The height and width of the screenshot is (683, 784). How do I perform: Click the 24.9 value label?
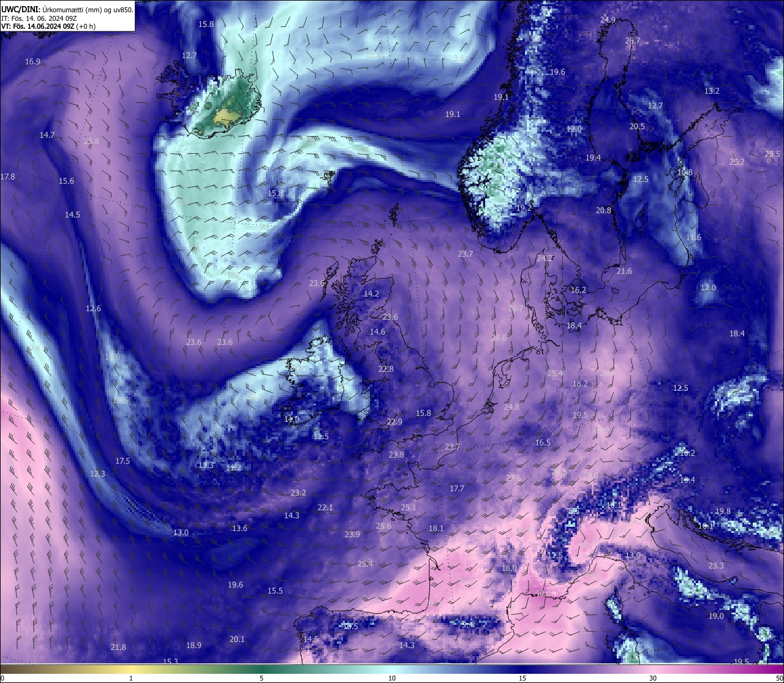(608, 20)
